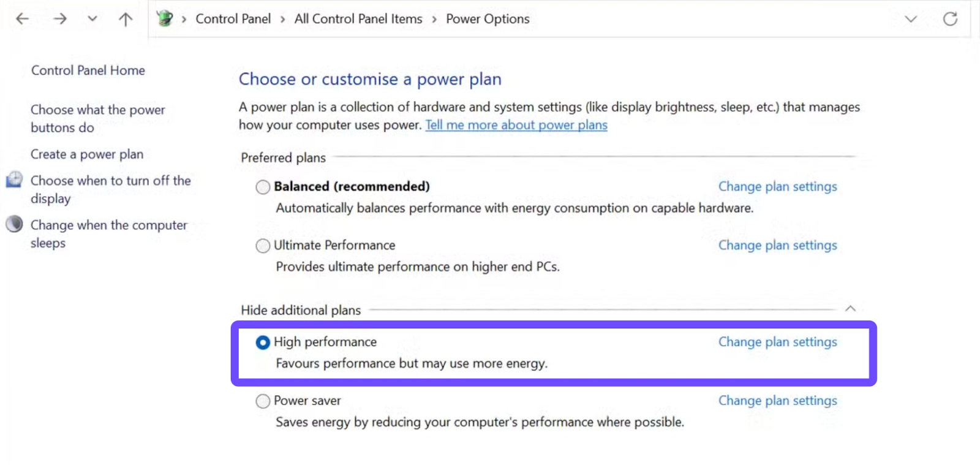Select the Balanced (recommended) plan

(x=263, y=187)
